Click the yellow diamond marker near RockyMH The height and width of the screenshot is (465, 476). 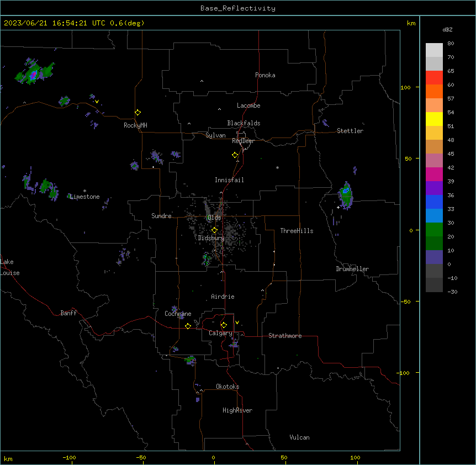click(137, 113)
